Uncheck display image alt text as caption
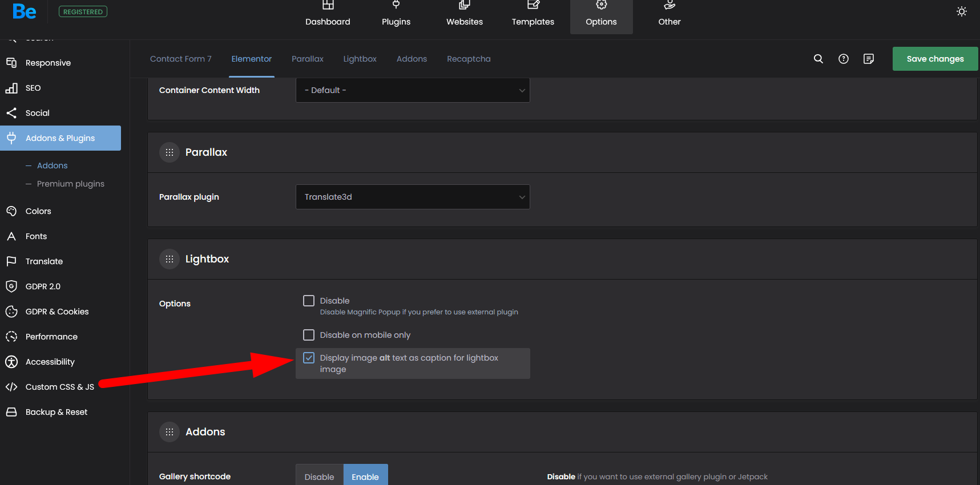This screenshot has width=980, height=485. coord(309,358)
